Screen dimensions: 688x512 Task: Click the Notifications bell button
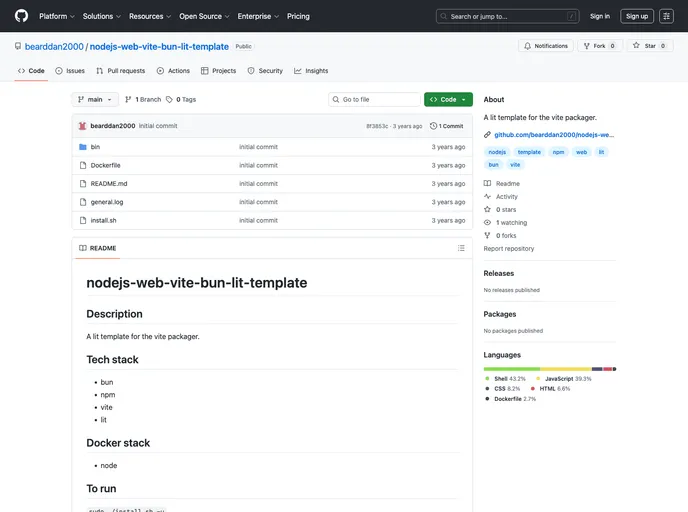click(546, 46)
